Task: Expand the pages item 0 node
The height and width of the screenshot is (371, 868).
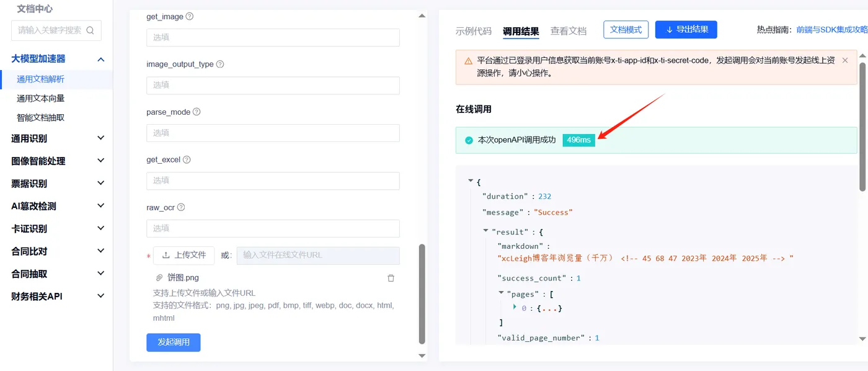Action: [x=515, y=307]
